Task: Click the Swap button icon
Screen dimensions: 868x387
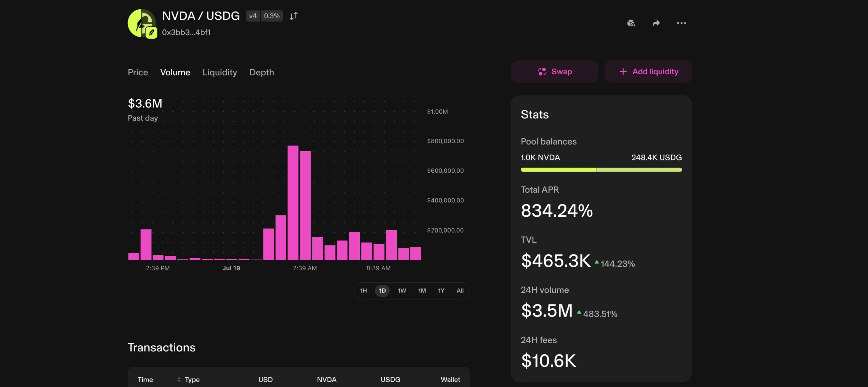Action: 542,72
